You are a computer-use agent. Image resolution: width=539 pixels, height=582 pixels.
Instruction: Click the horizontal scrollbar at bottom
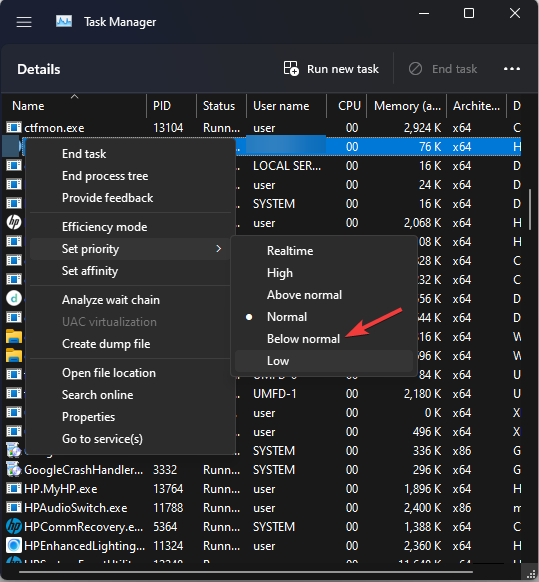point(245,572)
